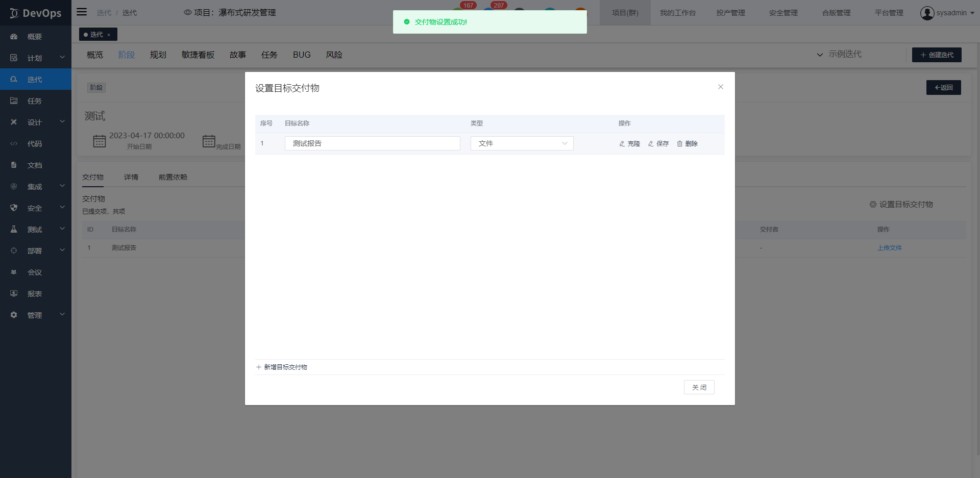Screen dimensions: 980x478
Task: Click the 创建迭代 button
Action: click(937, 55)
